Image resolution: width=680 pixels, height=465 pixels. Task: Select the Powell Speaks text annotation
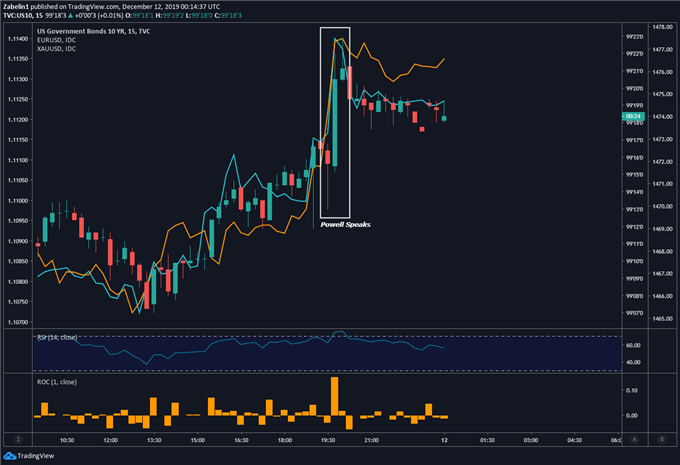pyautogui.click(x=345, y=224)
